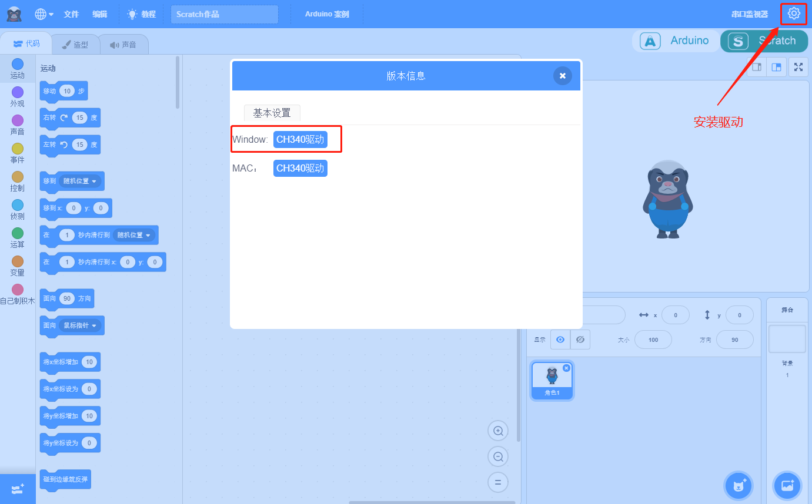
Task: Open the language globe dropdown
Action: 44,14
